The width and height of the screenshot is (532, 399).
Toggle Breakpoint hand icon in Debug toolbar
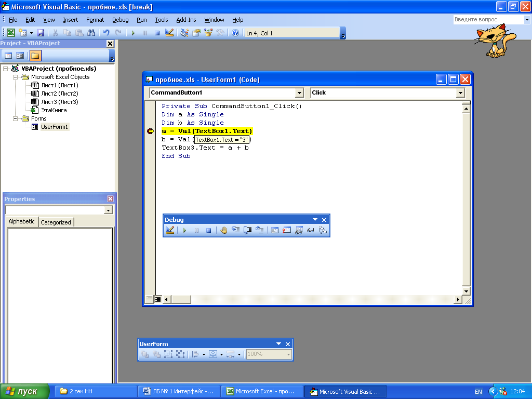[x=223, y=230]
